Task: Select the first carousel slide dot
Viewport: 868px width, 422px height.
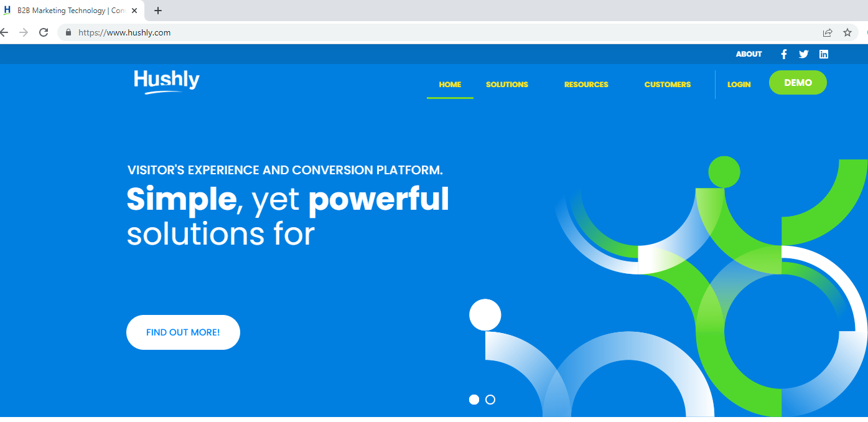Action: 474,400
